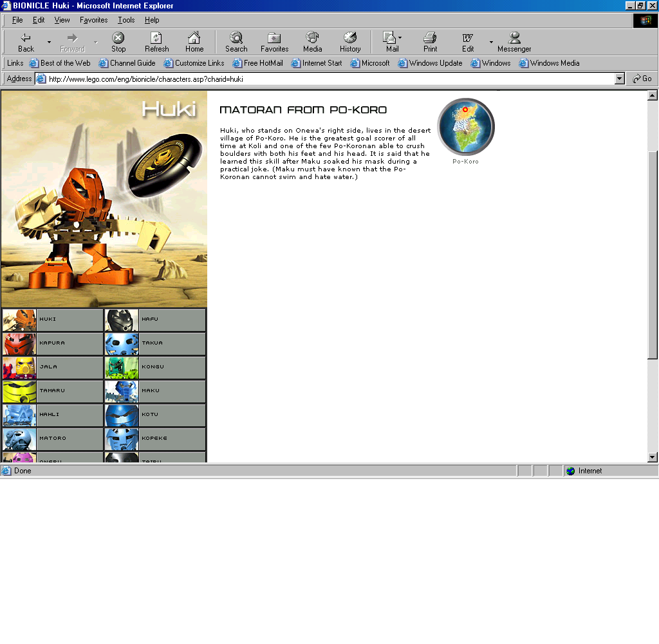Click the Back arrow toolbar icon
The width and height of the screenshot is (659, 644).
26,38
